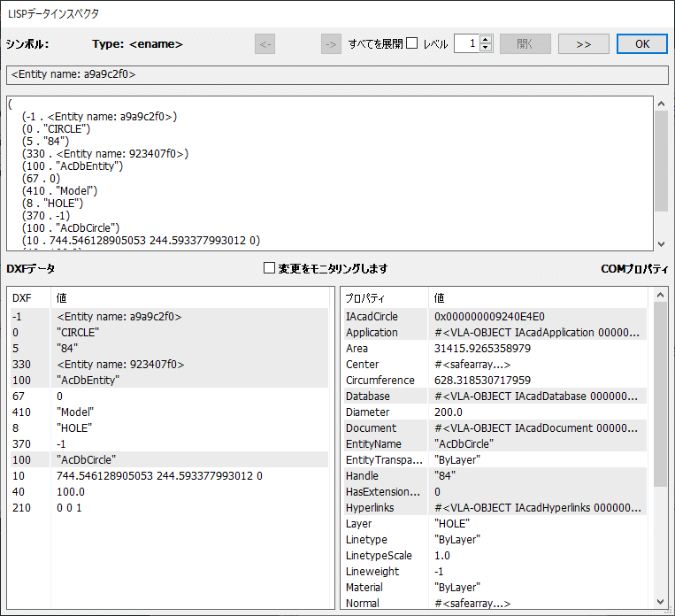This screenshot has width=675, height=616.
Task: Select the HasExtension... property row
Action: pyautogui.click(x=495, y=492)
